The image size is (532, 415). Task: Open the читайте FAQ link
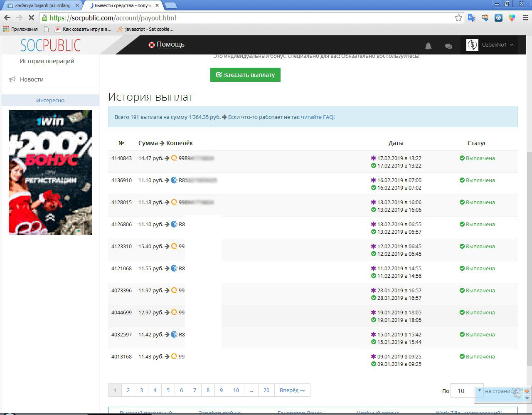pos(318,117)
